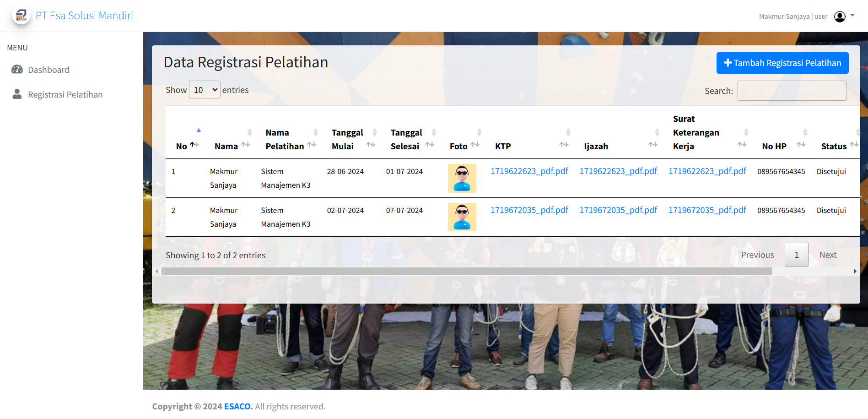Open KTP file 1719622623_pdf.pdf
Viewport: 868px width, 419px height.
point(529,171)
